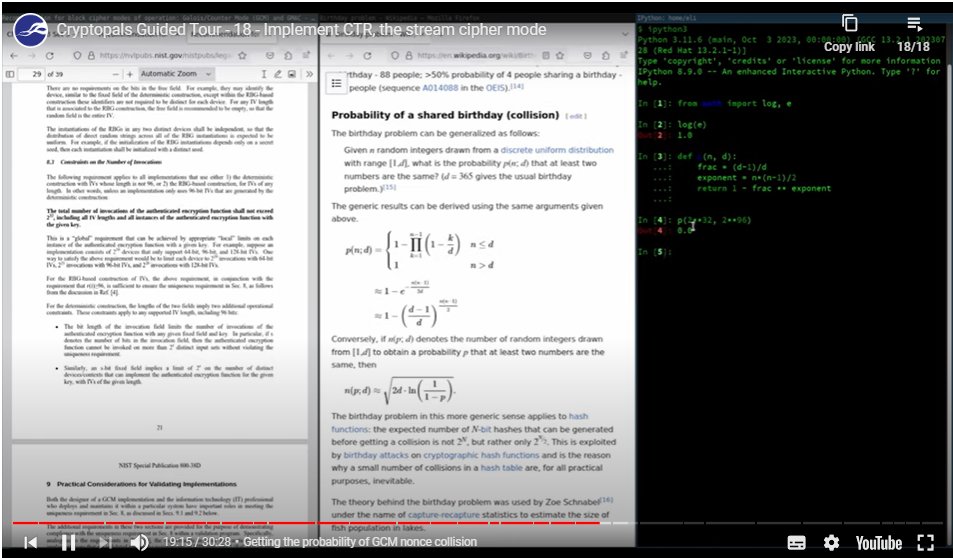Open the video title Cryptopals Guided Tour link
Screen dimensions: 953x558
click(x=301, y=30)
